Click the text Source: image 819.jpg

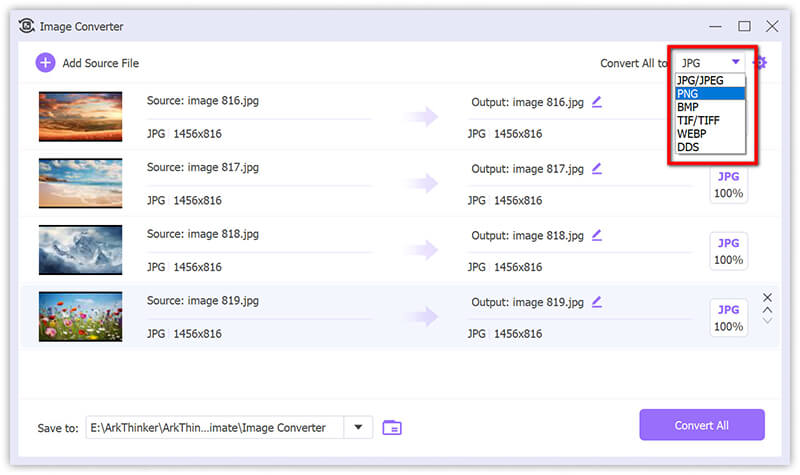click(x=203, y=301)
